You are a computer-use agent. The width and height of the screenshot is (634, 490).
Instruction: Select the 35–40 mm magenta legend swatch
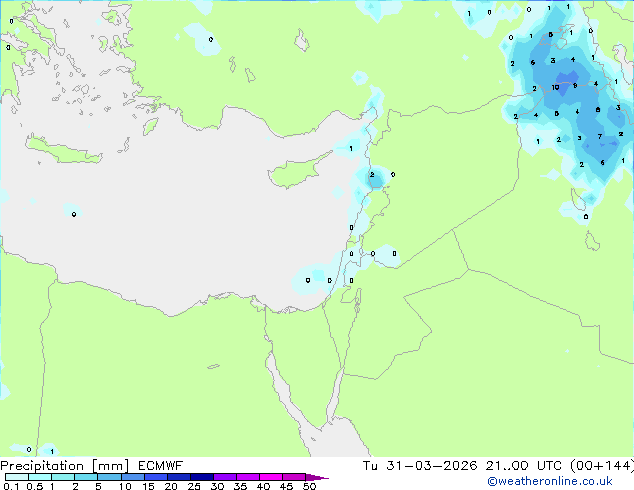(247, 477)
